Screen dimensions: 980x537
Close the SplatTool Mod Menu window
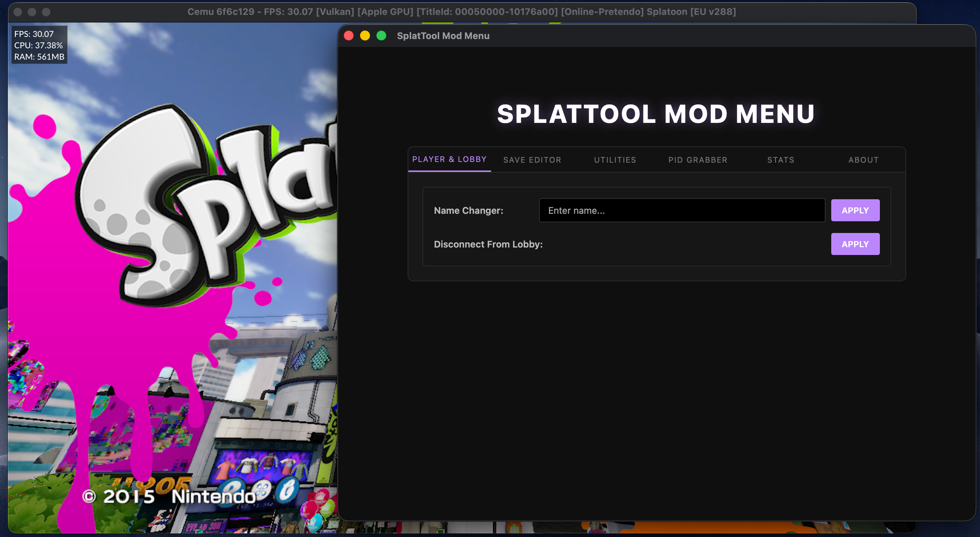[x=349, y=36]
